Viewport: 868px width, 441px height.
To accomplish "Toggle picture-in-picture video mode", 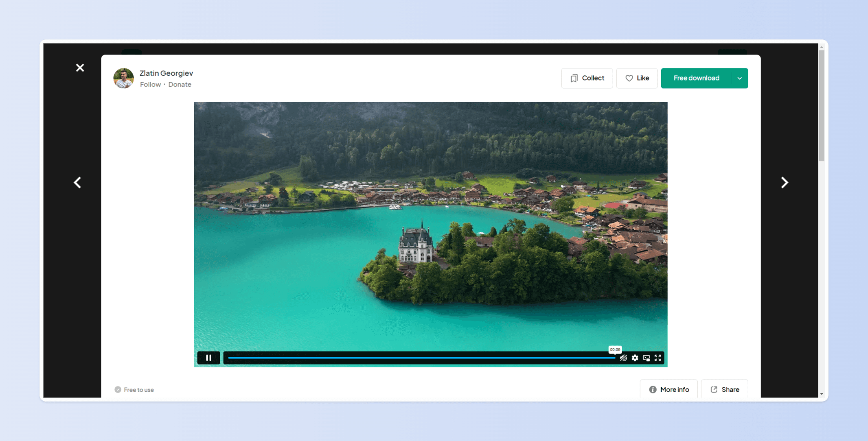I will (646, 358).
